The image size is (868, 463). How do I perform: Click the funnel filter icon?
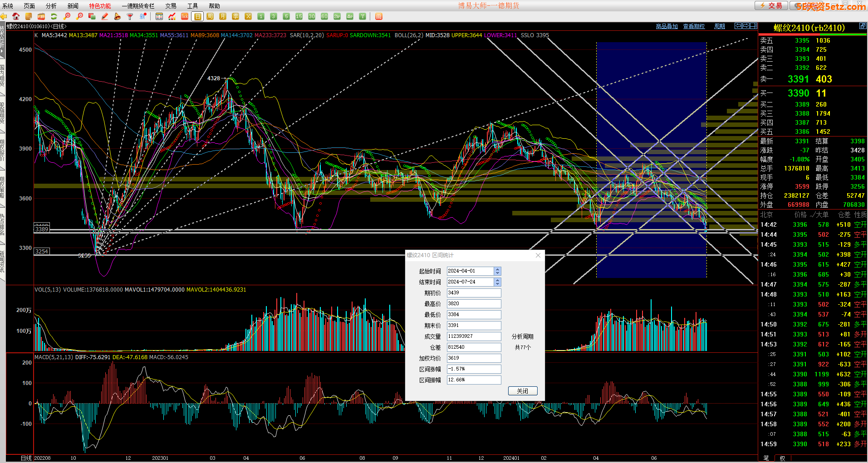point(130,16)
